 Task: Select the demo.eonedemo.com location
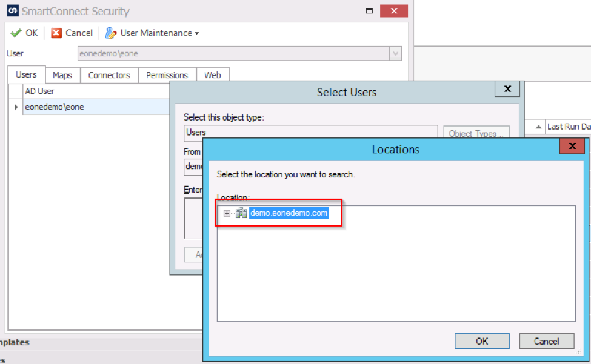pos(289,213)
